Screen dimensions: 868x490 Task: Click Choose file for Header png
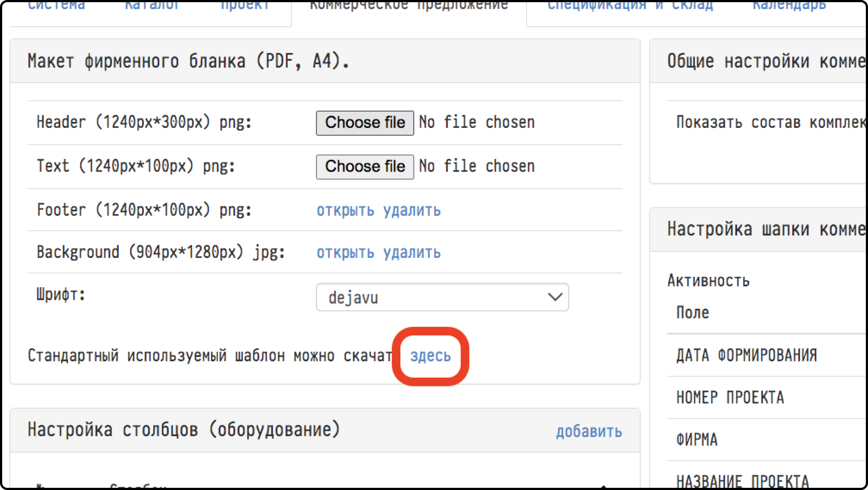click(365, 123)
